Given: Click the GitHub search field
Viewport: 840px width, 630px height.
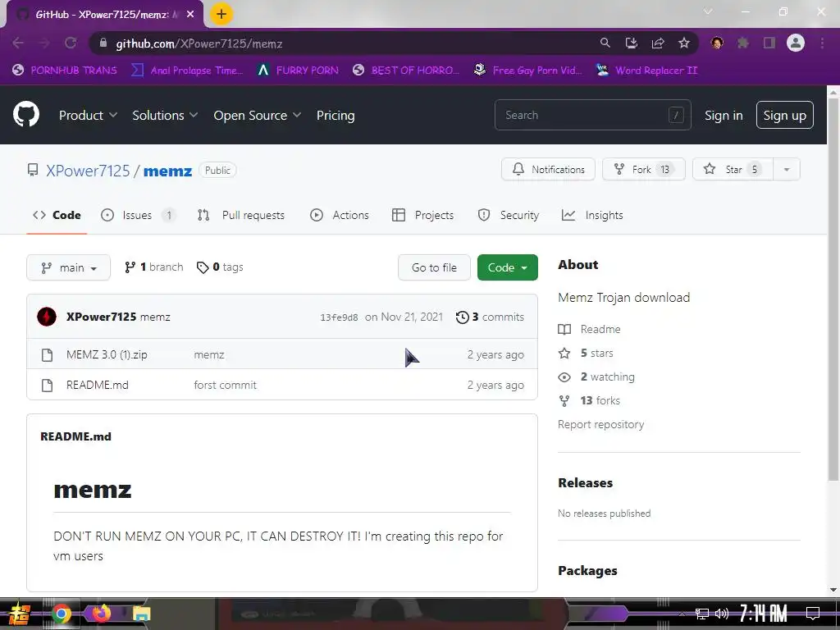Looking at the screenshot, I should tap(592, 115).
